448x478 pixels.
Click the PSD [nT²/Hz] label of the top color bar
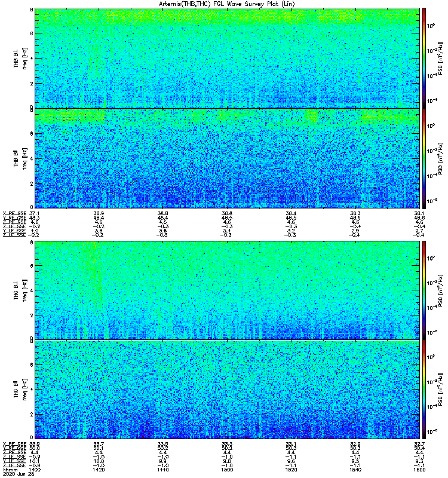point(441,58)
